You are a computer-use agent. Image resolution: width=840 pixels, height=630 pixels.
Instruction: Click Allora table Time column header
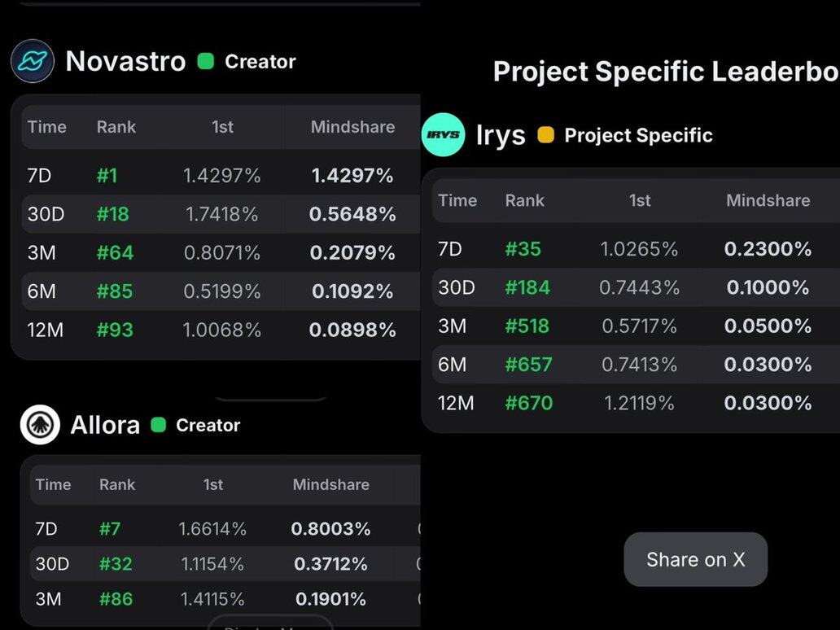point(53,484)
